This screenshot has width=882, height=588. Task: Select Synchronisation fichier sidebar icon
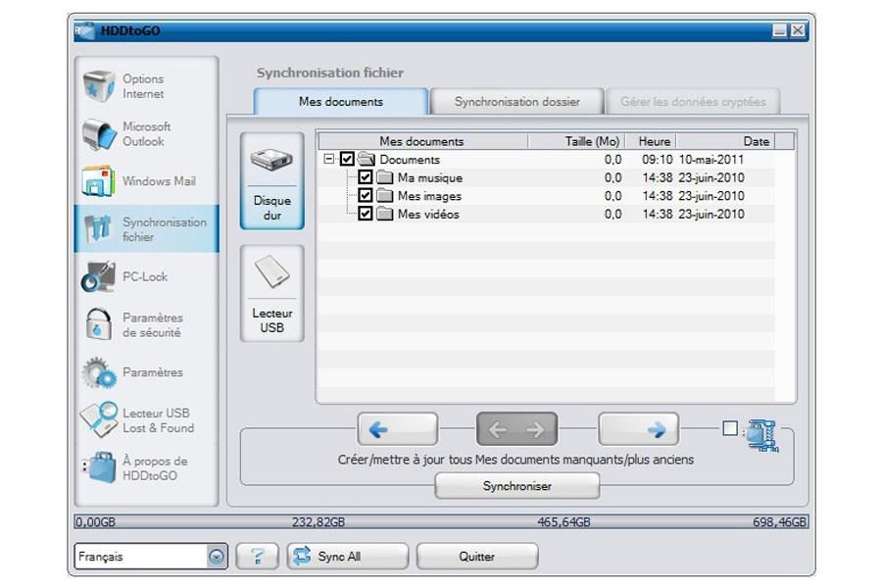(x=98, y=229)
